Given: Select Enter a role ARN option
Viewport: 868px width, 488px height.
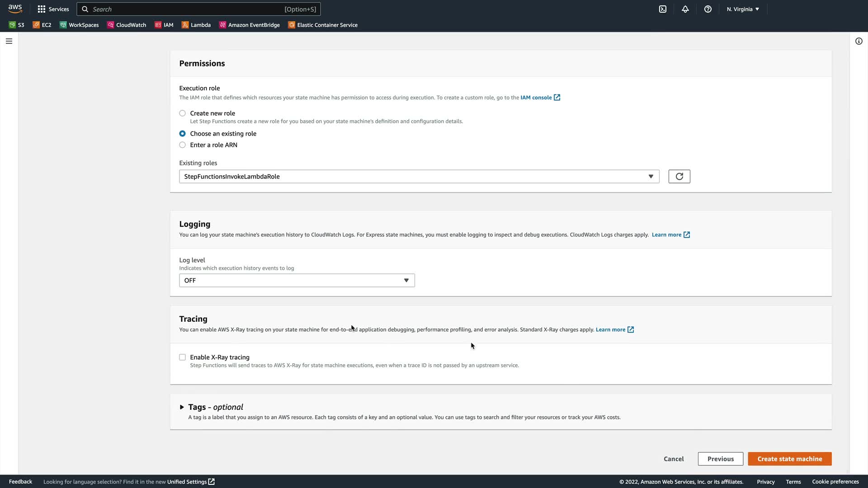Looking at the screenshot, I should pyautogui.click(x=183, y=145).
